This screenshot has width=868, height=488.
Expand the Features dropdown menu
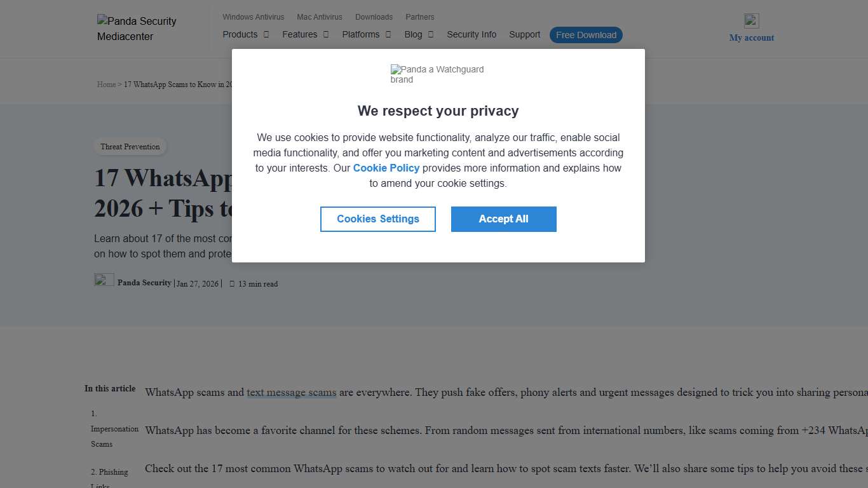click(x=305, y=34)
